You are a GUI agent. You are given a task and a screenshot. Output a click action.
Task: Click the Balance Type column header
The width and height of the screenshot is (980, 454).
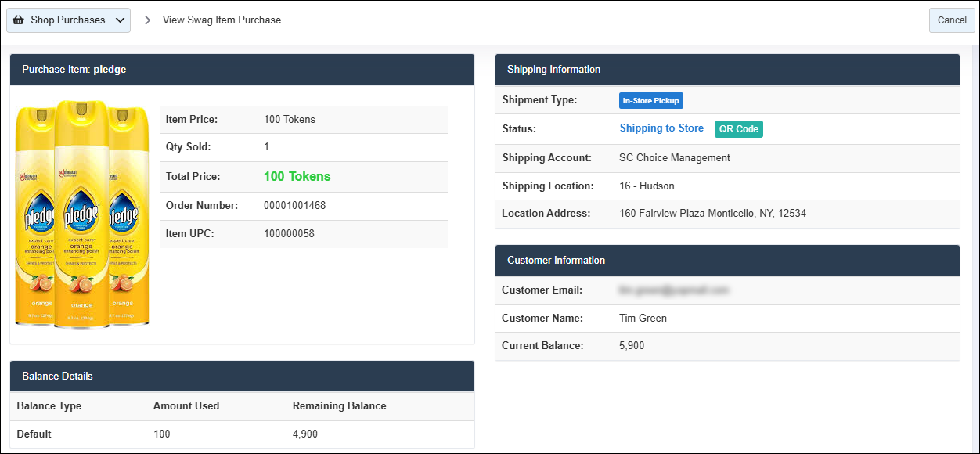coord(49,406)
